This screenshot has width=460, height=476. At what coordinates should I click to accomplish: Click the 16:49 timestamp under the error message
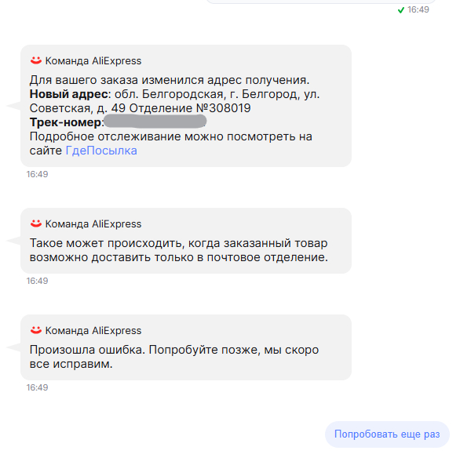click(x=37, y=387)
